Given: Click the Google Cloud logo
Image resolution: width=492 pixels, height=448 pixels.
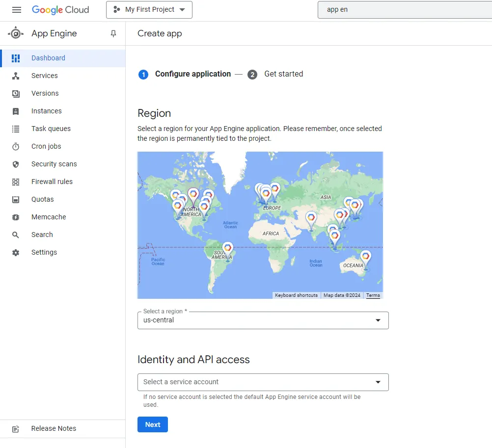Looking at the screenshot, I should pyautogui.click(x=60, y=10).
